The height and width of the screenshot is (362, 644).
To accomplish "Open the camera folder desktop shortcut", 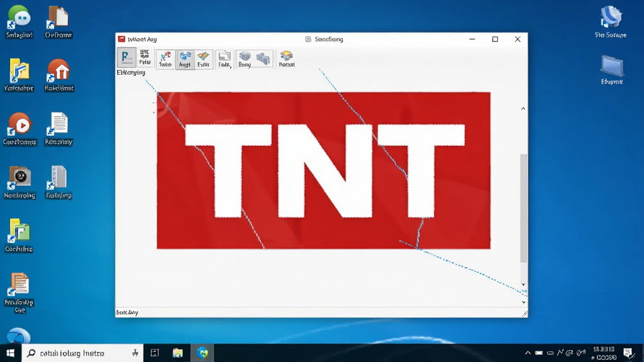I will point(19,182).
